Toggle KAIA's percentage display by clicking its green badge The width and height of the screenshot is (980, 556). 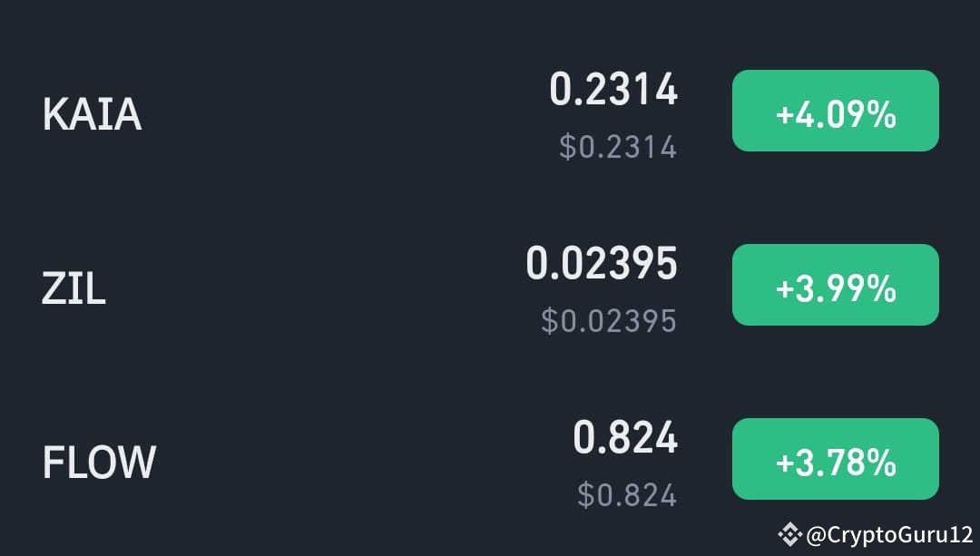pyautogui.click(x=835, y=111)
